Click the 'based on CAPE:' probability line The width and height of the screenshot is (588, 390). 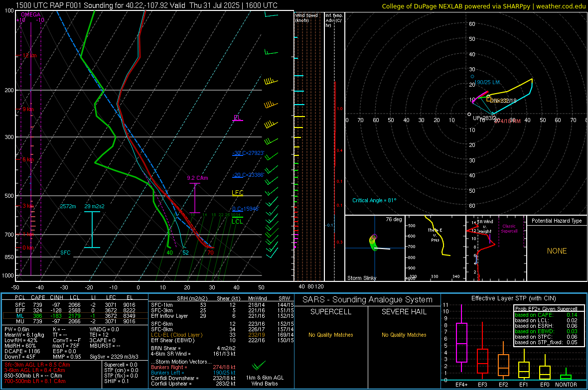click(x=546, y=315)
